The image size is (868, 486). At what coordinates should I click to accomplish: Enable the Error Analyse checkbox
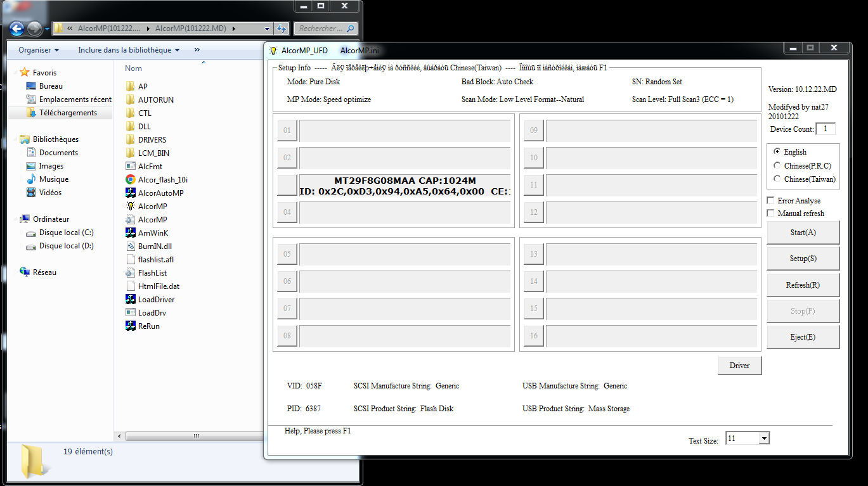pyautogui.click(x=771, y=200)
